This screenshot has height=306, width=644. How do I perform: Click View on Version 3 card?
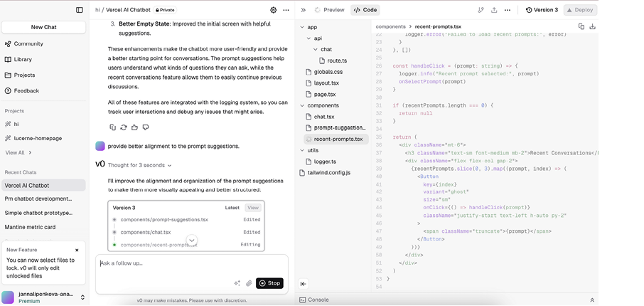(253, 208)
